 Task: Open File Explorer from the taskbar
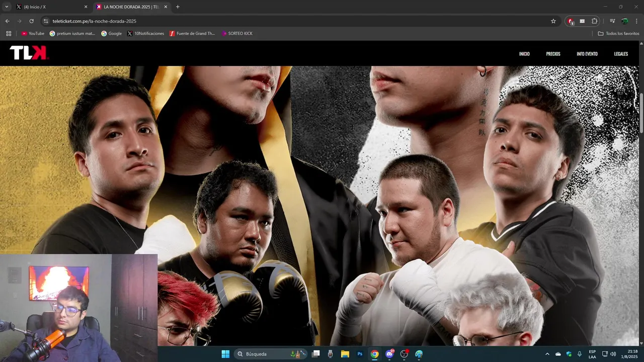pyautogui.click(x=345, y=354)
